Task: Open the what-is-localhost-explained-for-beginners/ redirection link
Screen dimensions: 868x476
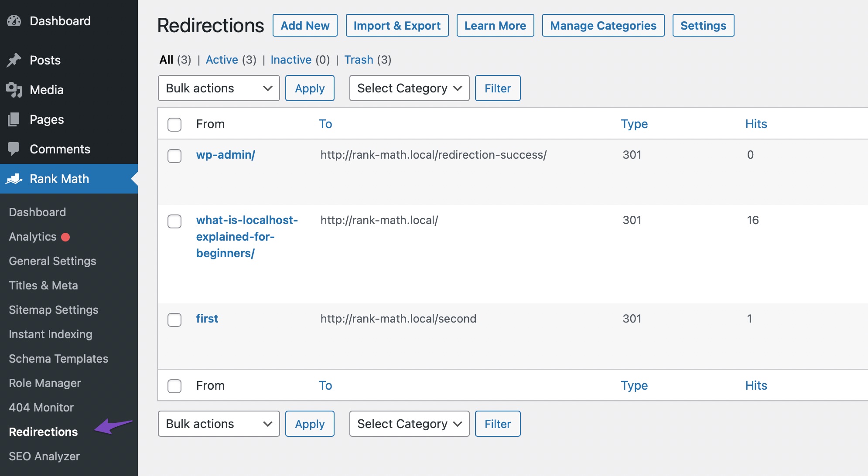Action: 247,237
